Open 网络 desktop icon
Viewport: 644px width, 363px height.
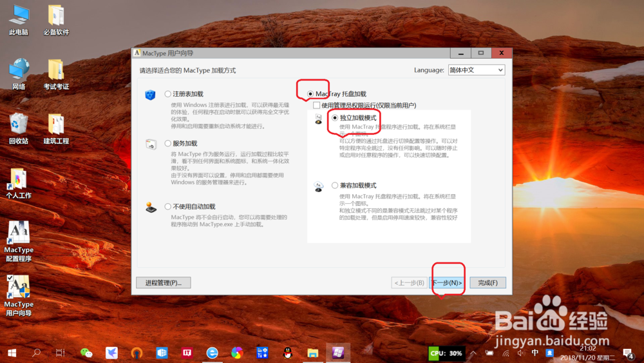tap(19, 74)
